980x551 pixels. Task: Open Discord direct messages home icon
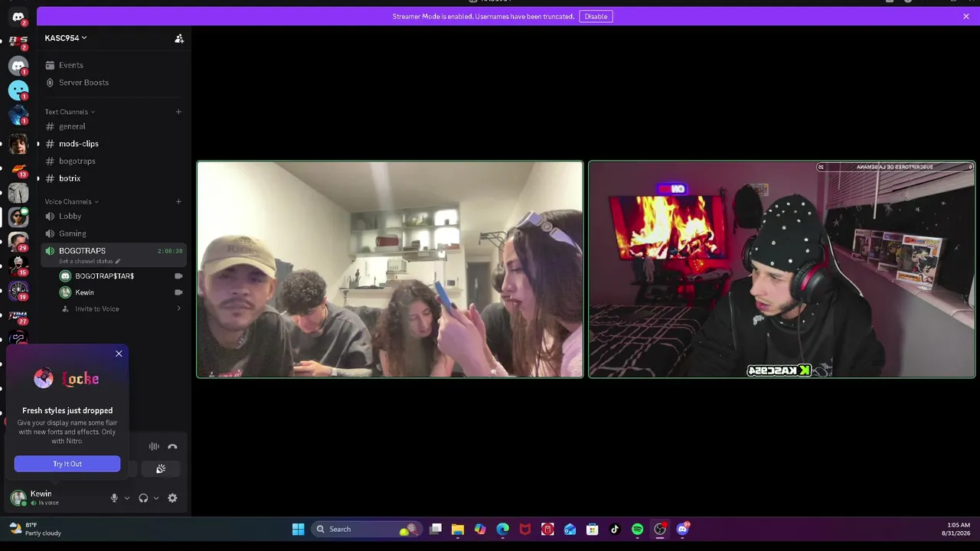(x=18, y=17)
